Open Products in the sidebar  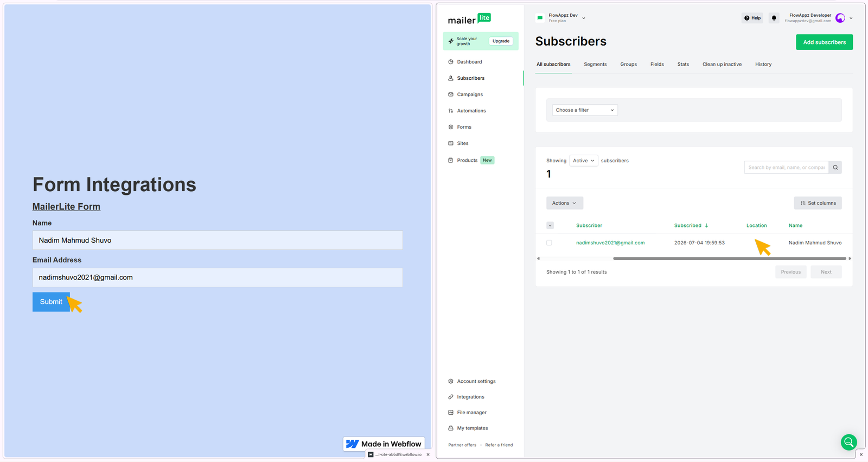coord(467,160)
